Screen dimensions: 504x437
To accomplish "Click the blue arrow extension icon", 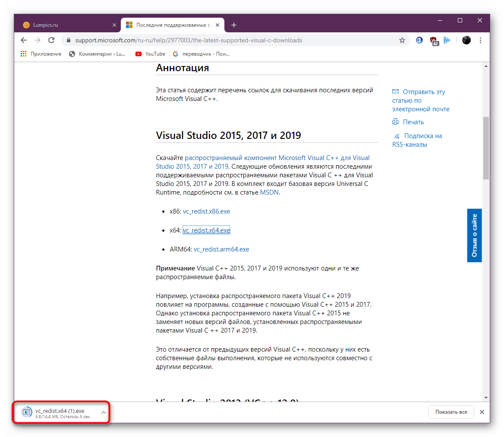I will click(x=447, y=40).
